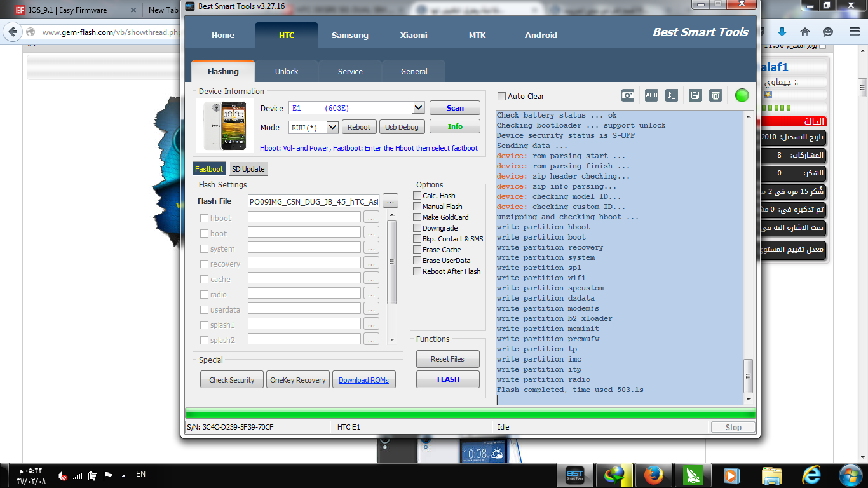Switch to the Samsung tab
Screen dimensions: 868x488
(350, 35)
